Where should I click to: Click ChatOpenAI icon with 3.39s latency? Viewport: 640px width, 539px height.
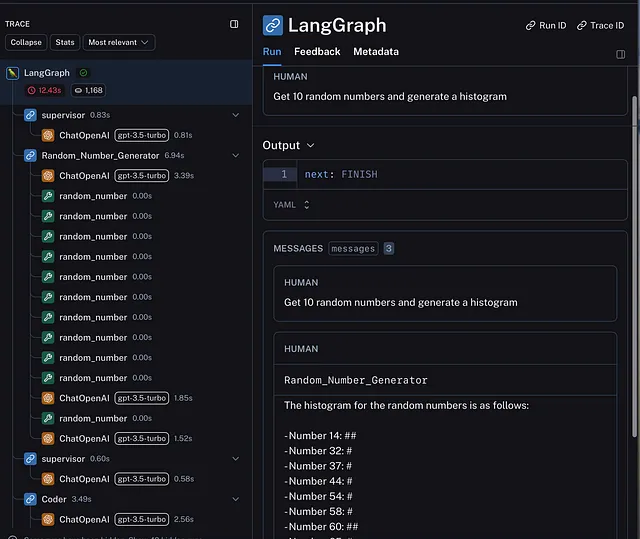[x=48, y=176]
